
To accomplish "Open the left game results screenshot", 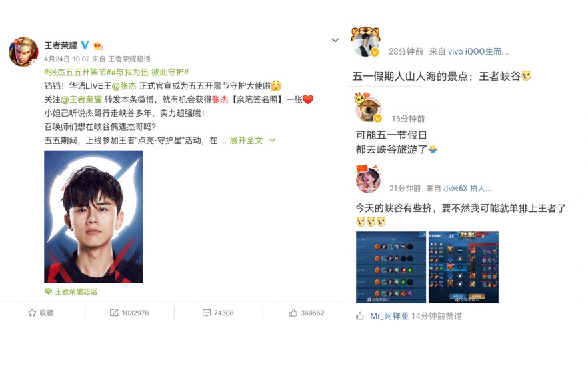I will pyautogui.click(x=391, y=267).
